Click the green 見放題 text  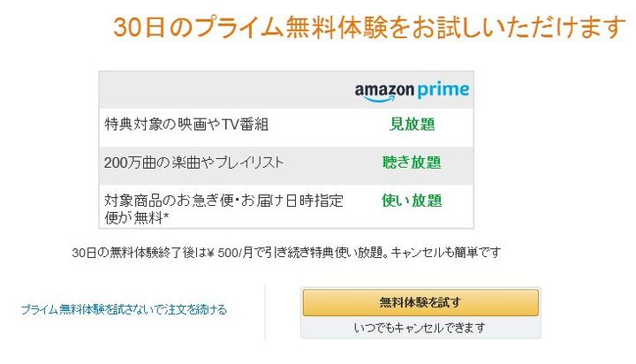click(412, 124)
